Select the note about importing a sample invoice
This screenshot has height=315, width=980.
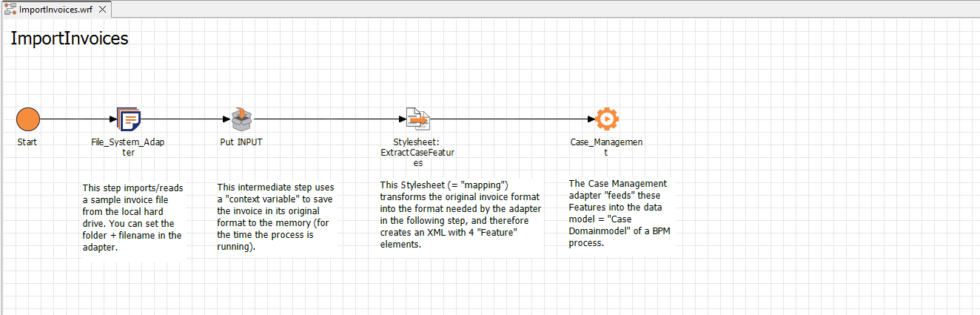[132, 217]
